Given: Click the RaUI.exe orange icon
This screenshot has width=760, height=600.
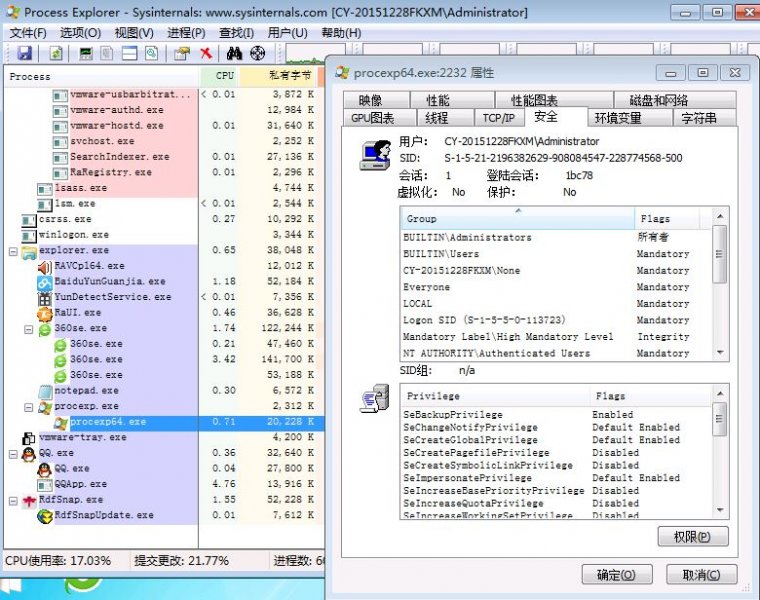Looking at the screenshot, I should pyautogui.click(x=45, y=314).
